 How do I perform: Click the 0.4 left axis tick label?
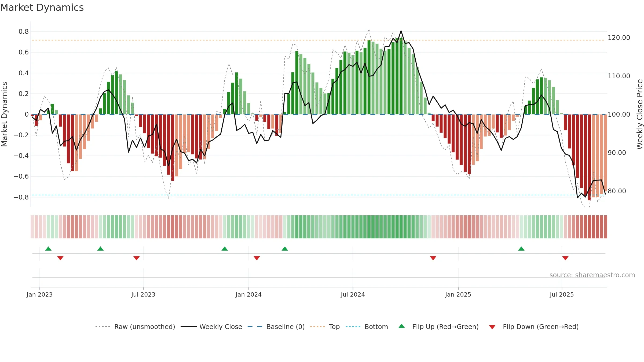pyautogui.click(x=24, y=73)
